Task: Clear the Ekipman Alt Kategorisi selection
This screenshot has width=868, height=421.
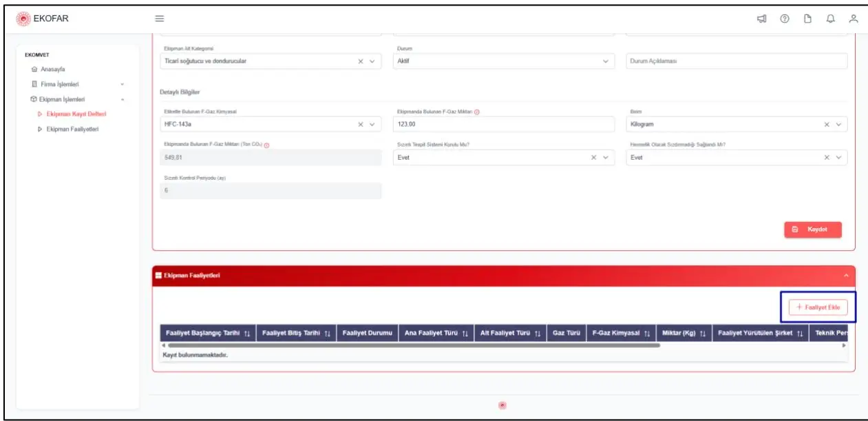Action: point(361,61)
